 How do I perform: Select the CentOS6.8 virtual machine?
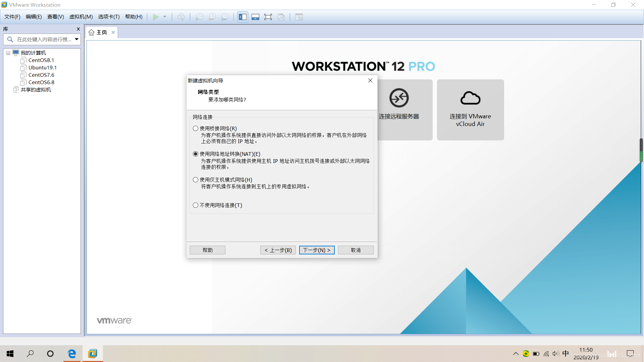coord(41,82)
